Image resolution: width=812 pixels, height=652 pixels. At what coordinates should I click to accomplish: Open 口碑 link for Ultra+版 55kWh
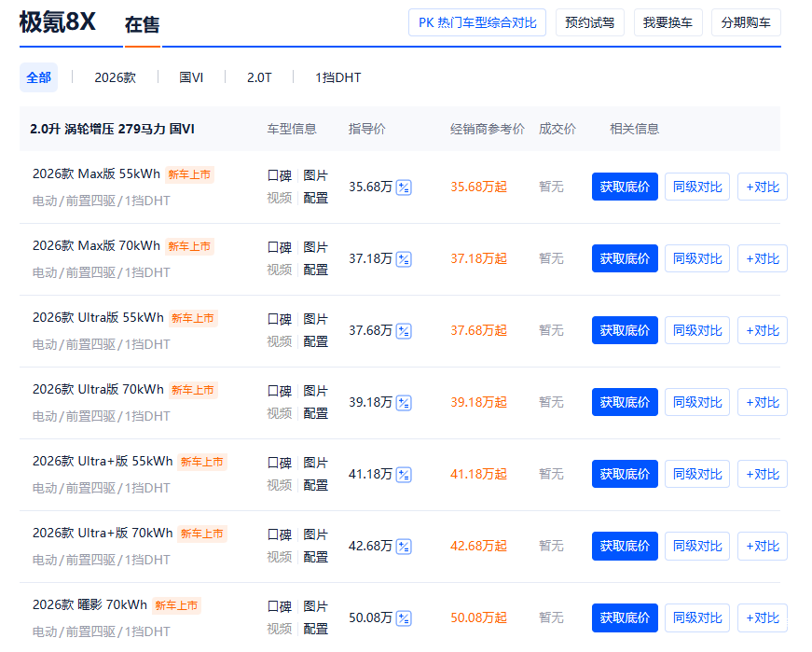[280, 463]
